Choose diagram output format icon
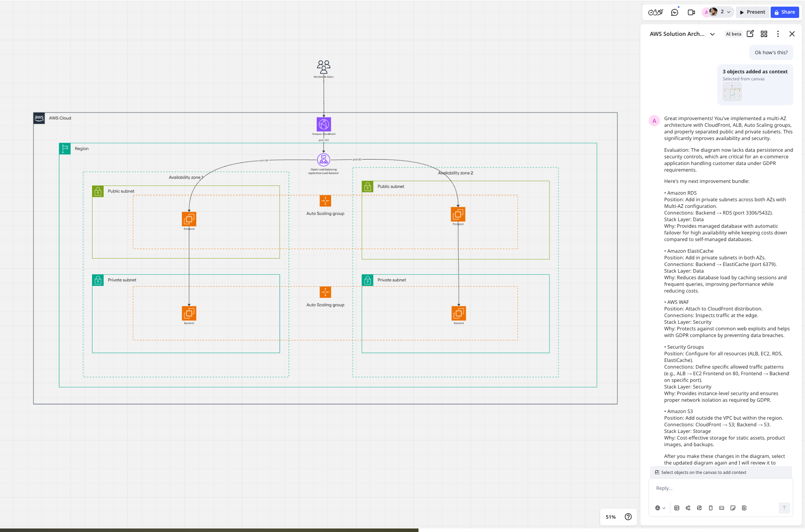The image size is (805, 532). click(688, 508)
